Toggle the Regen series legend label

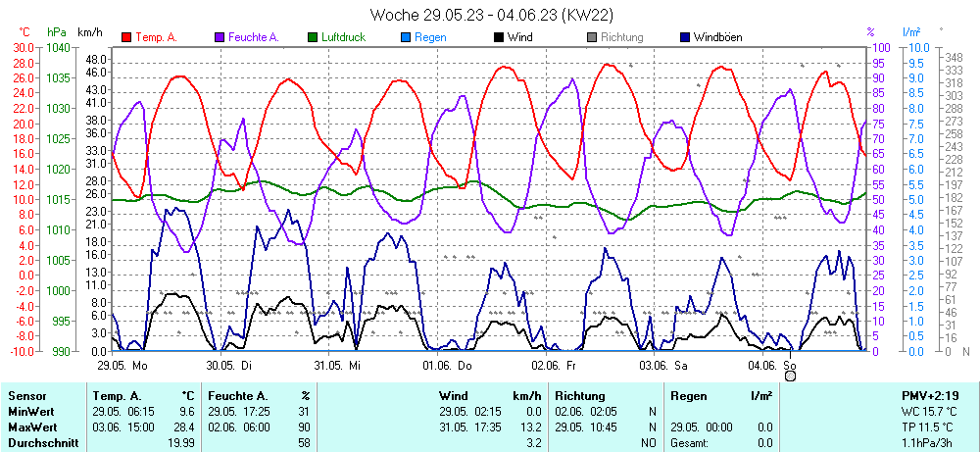(x=430, y=37)
